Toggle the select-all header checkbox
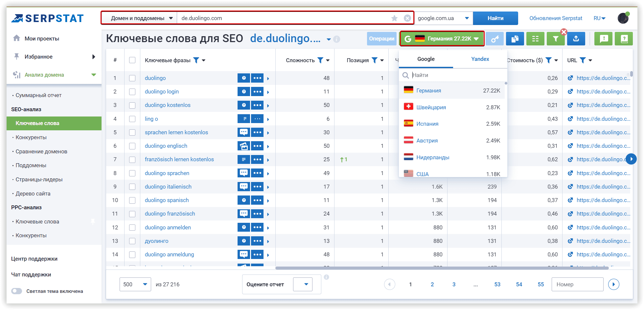Image resolution: width=644 pixels, height=310 pixels. click(x=132, y=60)
